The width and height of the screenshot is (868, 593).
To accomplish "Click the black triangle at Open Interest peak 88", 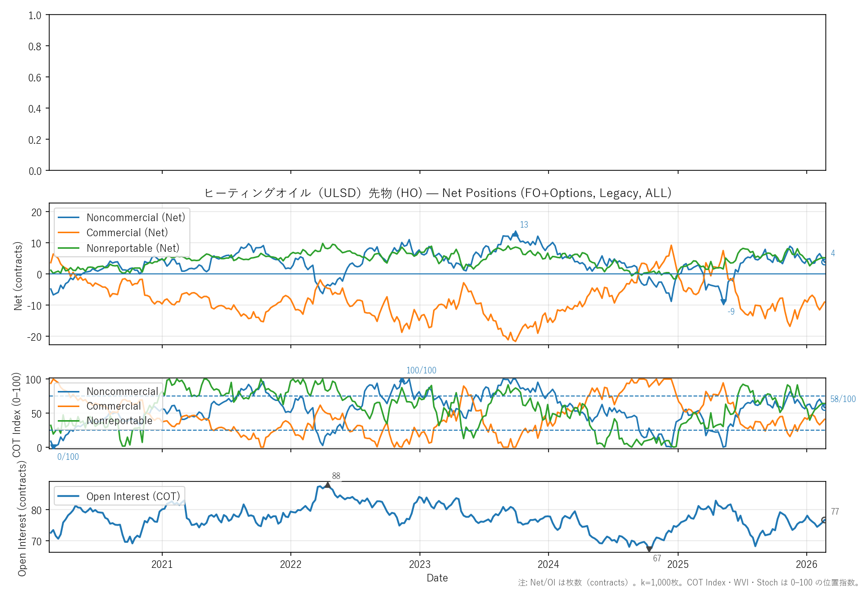I will 328,485.
